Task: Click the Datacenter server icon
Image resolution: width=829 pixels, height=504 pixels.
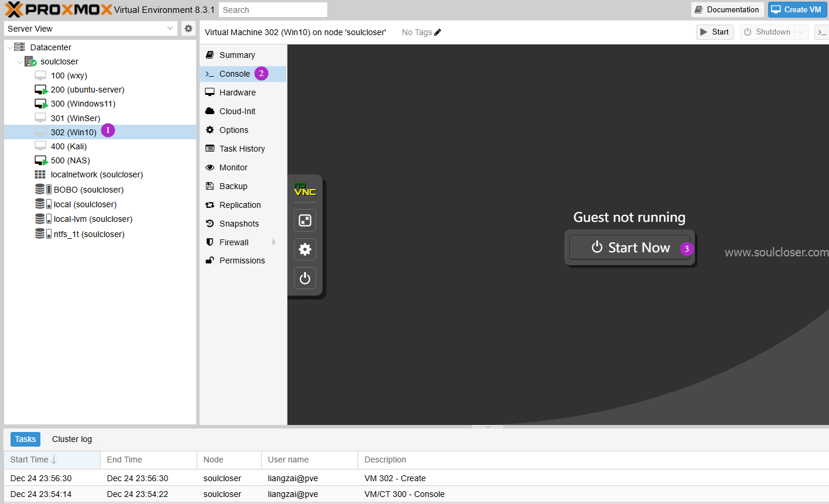Action: (x=19, y=47)
